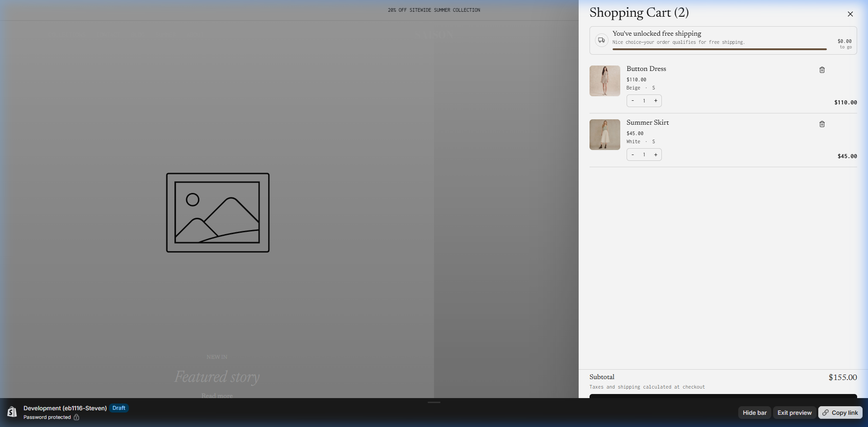Viewport: 868px width, 427px height.
Task: Click the preview bar drag handle
Action: pyautogui.click(x=434, y=402)
